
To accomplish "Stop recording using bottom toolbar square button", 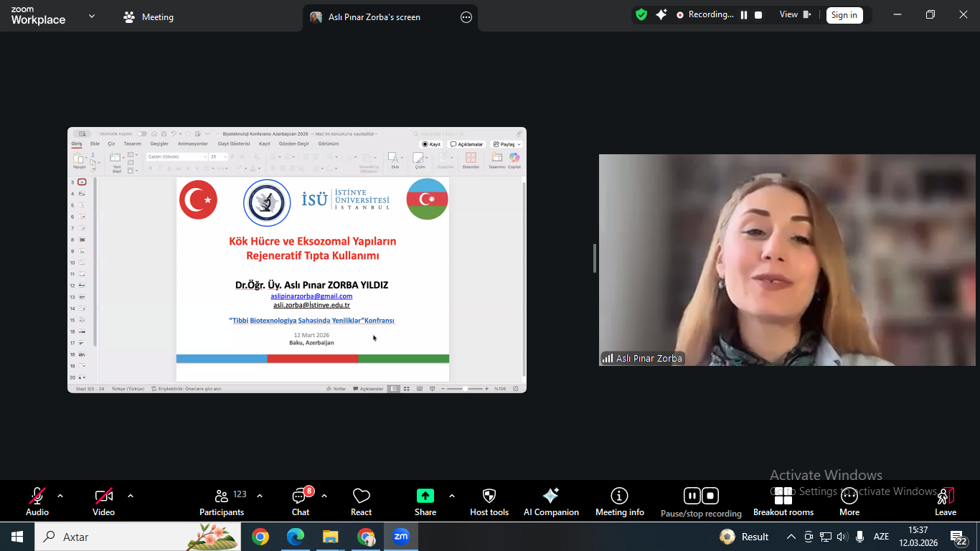I will (710, 496).
